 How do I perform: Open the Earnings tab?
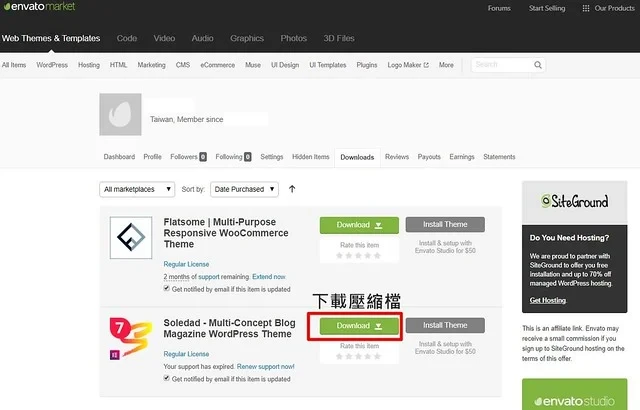[x=462, y=157]
